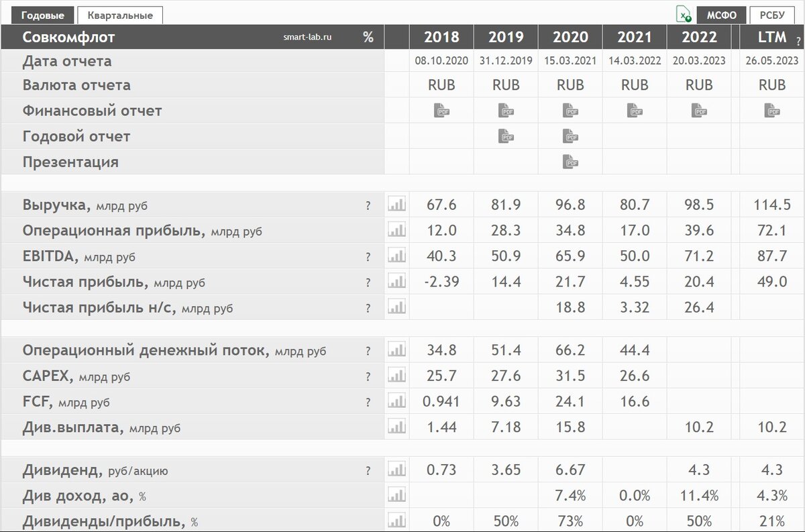
Task: Open the LTM financial report PDF
Action: 772,111
